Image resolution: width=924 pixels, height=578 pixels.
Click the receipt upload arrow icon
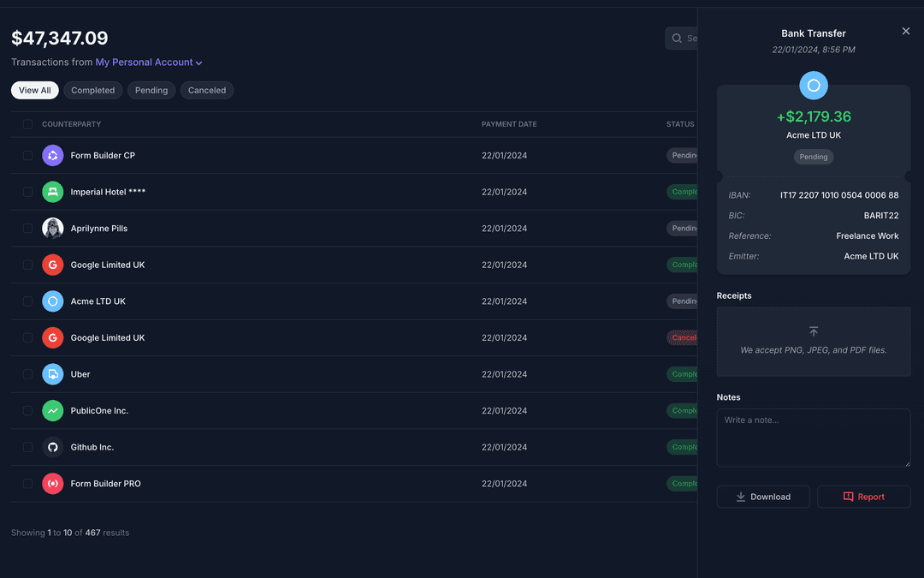813,331
